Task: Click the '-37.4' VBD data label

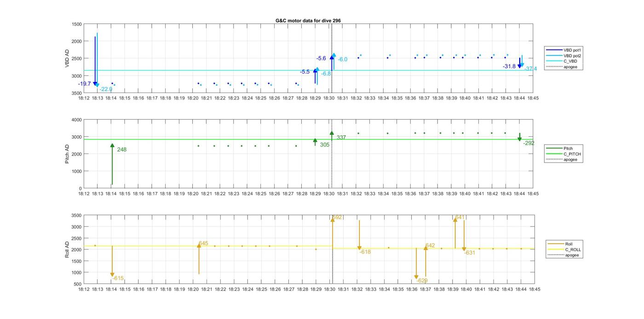Action: (530, 69)
